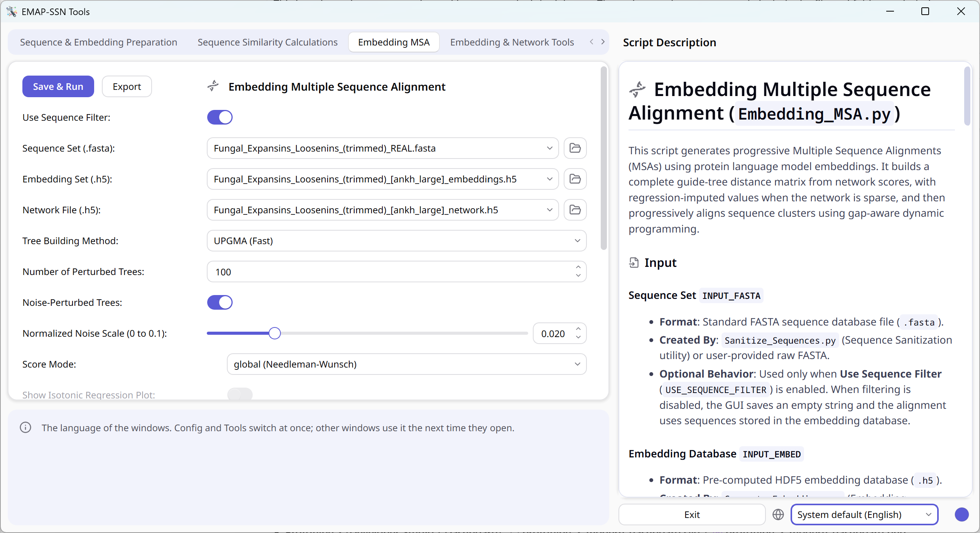Toggle the Use Sequence Filter switch
Viewport: 980px width, 533px height.
point(220,117)
